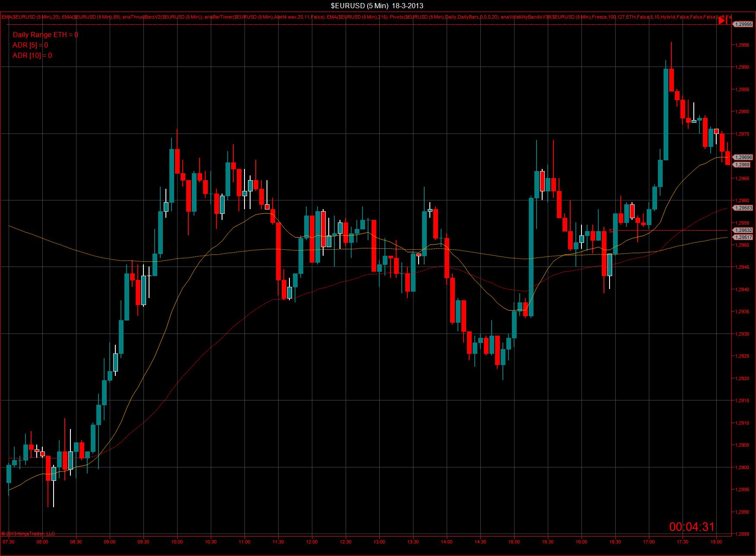Screen dimensions: 756x556
Task: Click the 13:30 time axis label
Action: pos(413,542)
